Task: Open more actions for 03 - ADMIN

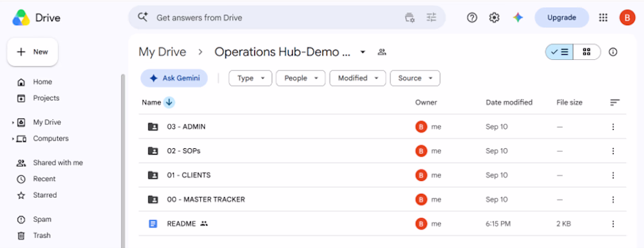Action: pyautogui.click(x=613, y=127)
